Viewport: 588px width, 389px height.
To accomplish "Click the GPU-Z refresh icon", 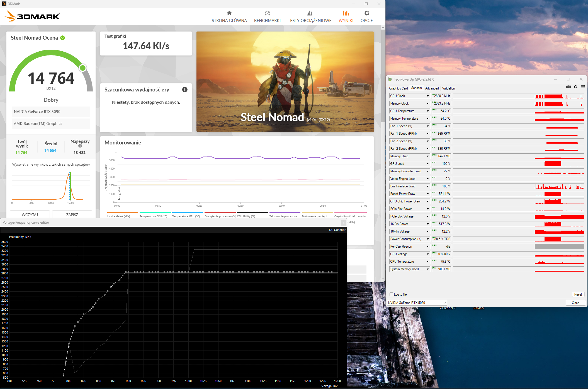I will (x=575, y=87).
